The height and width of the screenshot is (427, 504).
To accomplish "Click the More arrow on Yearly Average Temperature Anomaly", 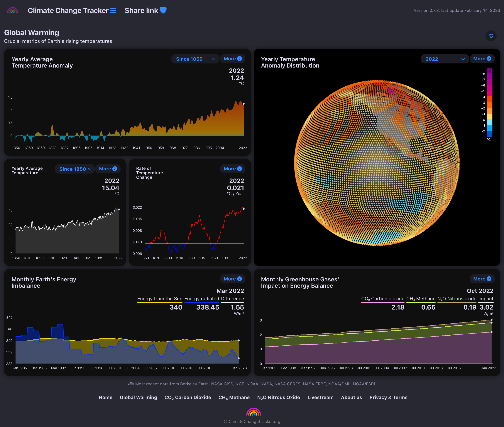I will click(x=232, y=59).
